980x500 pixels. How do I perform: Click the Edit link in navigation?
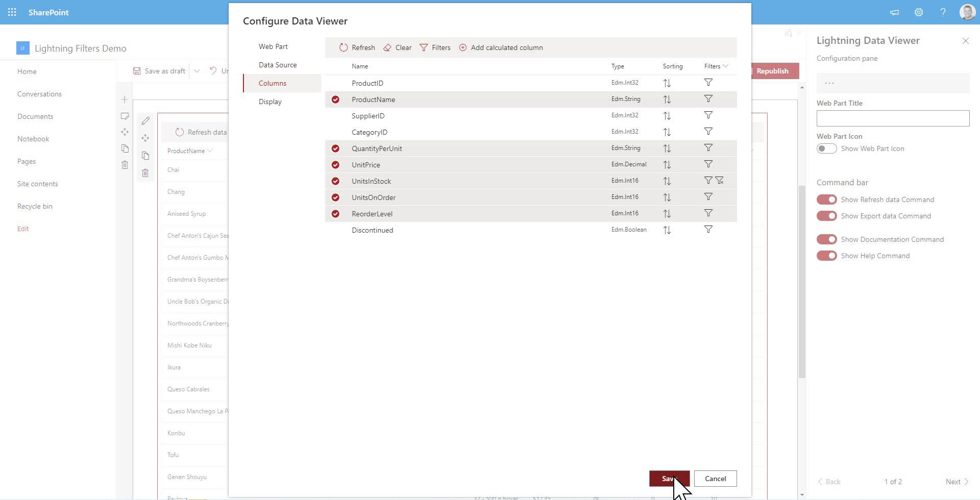point(23,229)
